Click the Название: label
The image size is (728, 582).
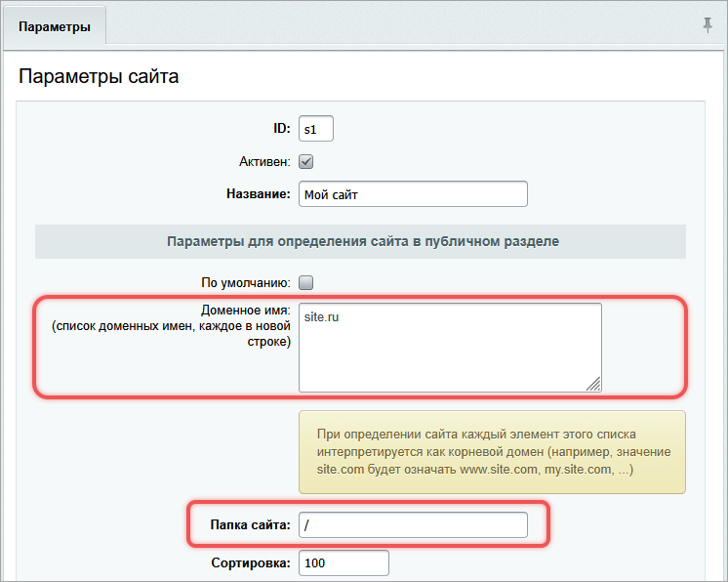(259, 193)
